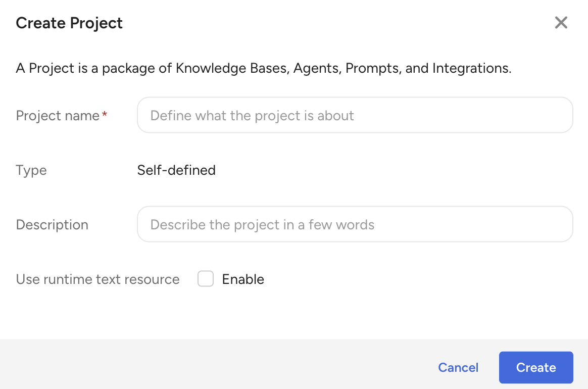Close the Create Project dialog
588x389 pixels.
(x=561, y=23)
